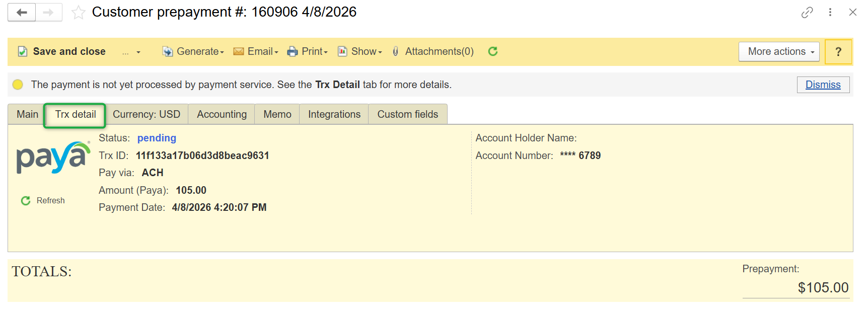Click Save and close
Screen dimensions: 868x311
click(x=62, y=51)
